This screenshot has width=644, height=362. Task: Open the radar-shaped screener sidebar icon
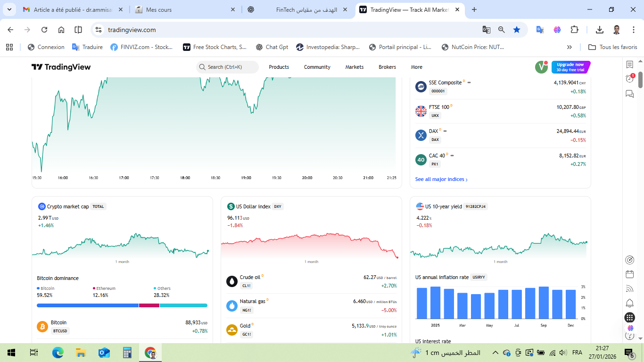point(629,260)
